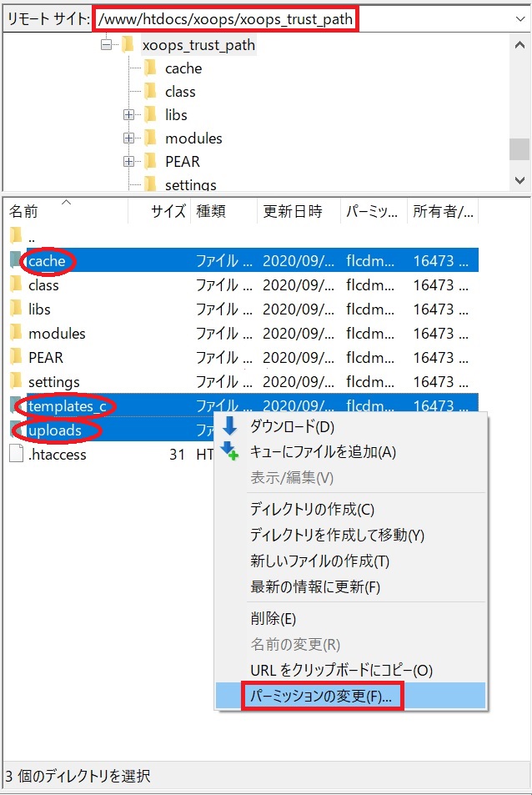The height and width of the screenshot is (795, 532).
Task: Click the class row permission cell flcdm...
Action: click(x=370, y=285)
